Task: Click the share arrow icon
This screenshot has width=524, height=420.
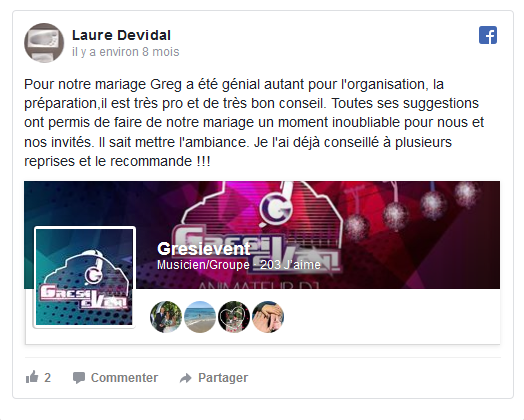Action: coord(185,378)
